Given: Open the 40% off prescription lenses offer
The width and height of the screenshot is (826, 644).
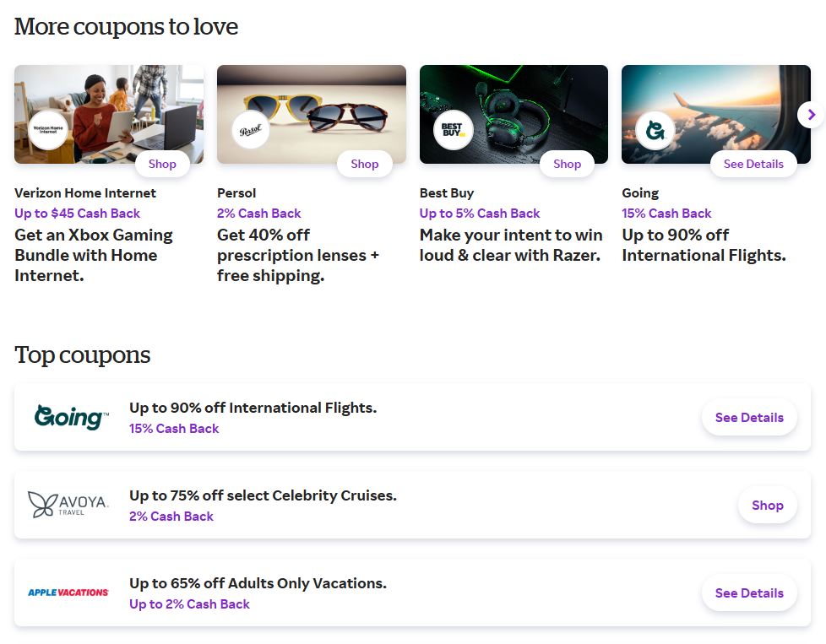Looking at the screenshot, I should (297, 256).
